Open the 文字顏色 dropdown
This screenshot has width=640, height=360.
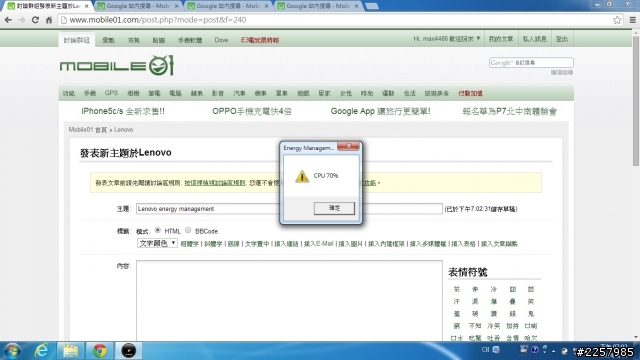coord(157,243)
